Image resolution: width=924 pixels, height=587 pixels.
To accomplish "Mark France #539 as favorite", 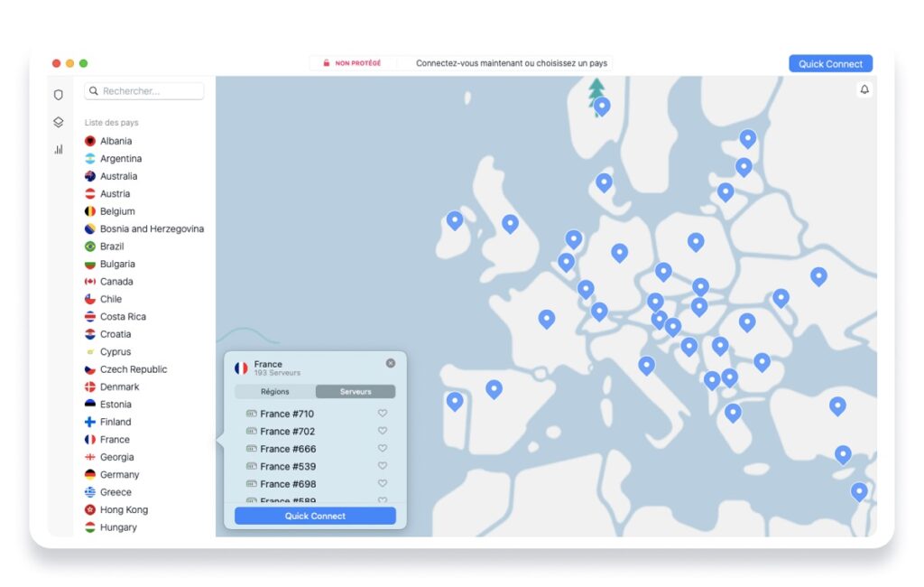I will pyautogui.click(x=382, y=466).
